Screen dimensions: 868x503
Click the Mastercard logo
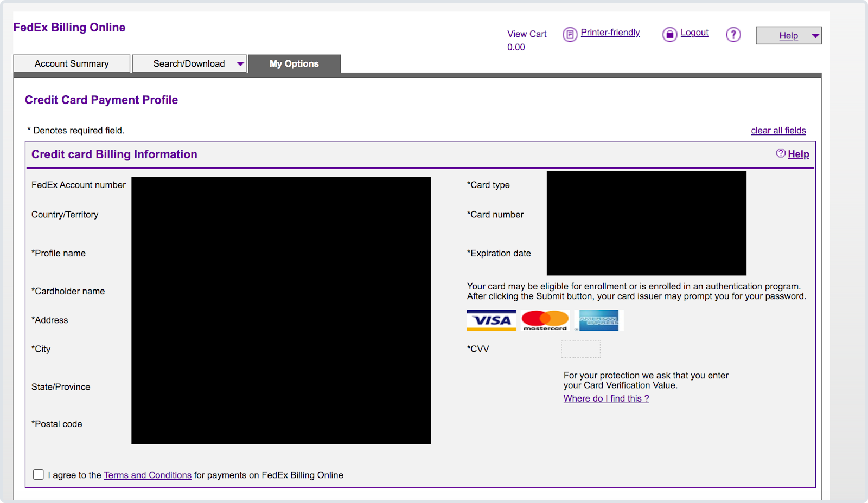[545, 320]
